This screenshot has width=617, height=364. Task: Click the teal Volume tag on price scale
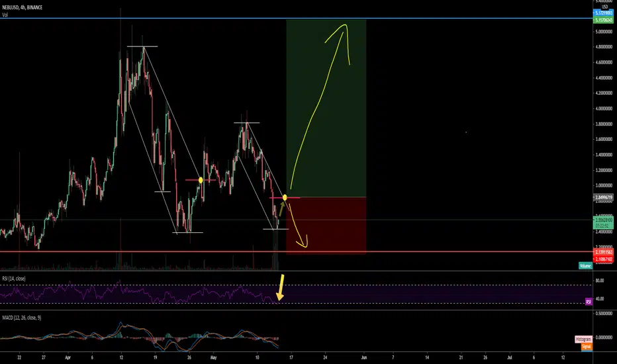(x=585, y=266)
